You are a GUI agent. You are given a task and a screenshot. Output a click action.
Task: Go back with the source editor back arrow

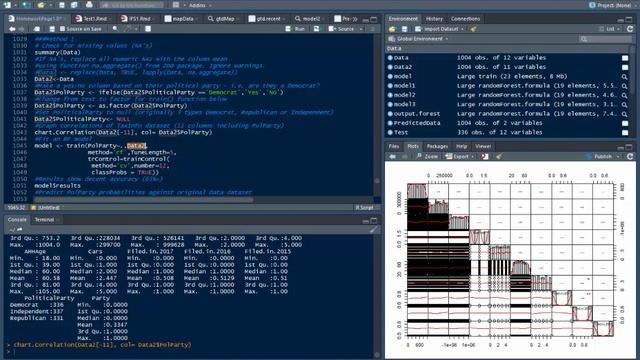(x=12, y=29)
